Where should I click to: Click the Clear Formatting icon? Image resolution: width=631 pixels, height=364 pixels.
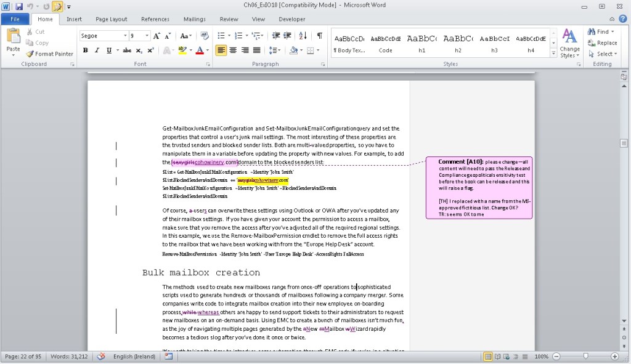tap(205, 36)
